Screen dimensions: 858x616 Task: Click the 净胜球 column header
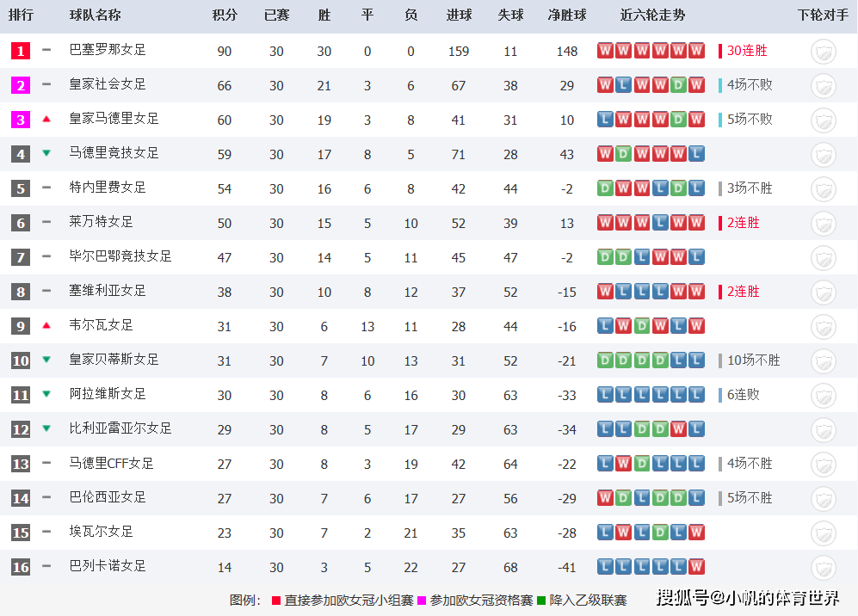[x=567, y=15]
